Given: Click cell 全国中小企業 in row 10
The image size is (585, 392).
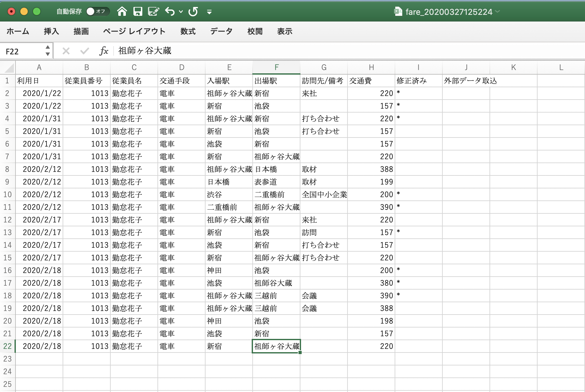Looking at the screenshot, I should tap(324, 194).
